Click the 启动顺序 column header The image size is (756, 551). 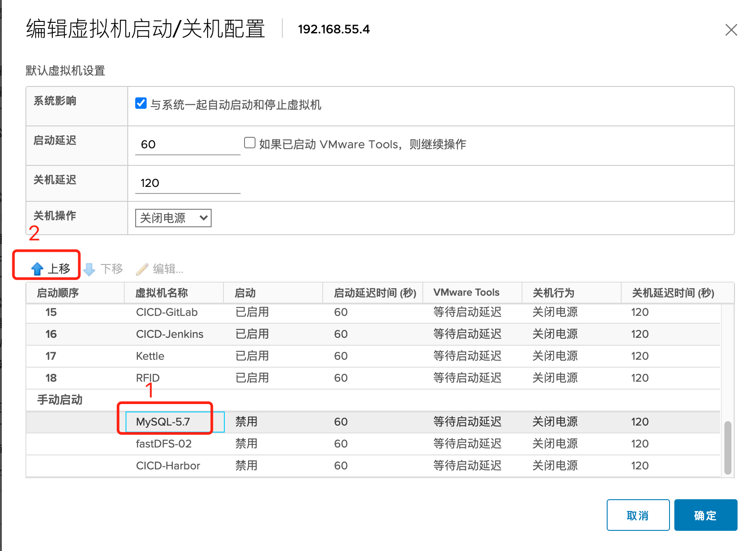(x=58, y=293)
